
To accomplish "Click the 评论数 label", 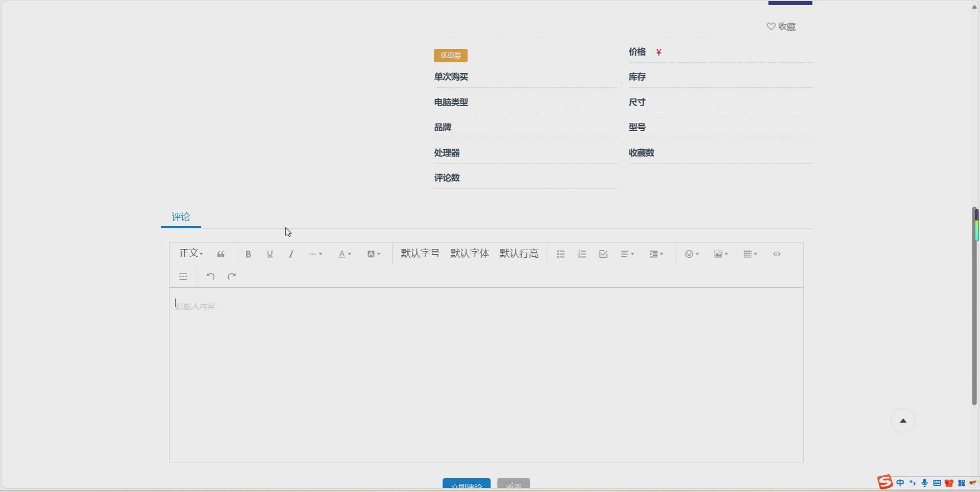I will (x=447, y=178).
